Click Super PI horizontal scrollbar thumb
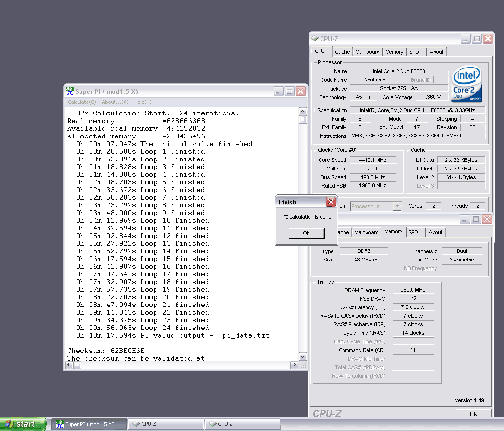 tap(77, 365)
